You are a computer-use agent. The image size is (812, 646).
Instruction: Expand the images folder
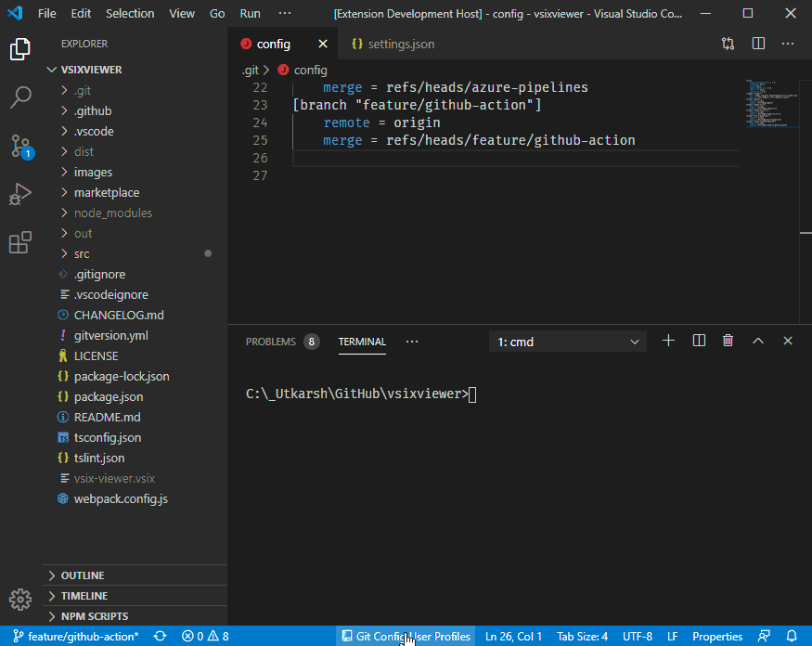point(135,172)
